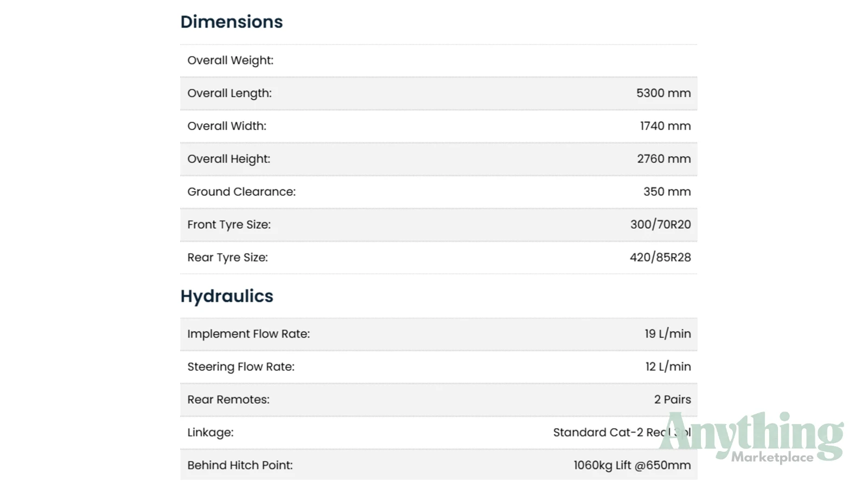
Task: Click the Ground Clearance label
Action: coord(241,192)
